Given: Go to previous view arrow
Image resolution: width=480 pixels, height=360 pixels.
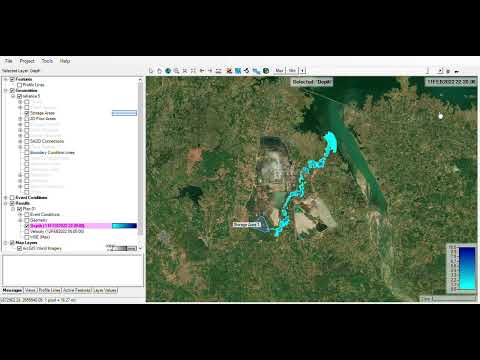Looking at the screenshot, I should click(202, 71).
